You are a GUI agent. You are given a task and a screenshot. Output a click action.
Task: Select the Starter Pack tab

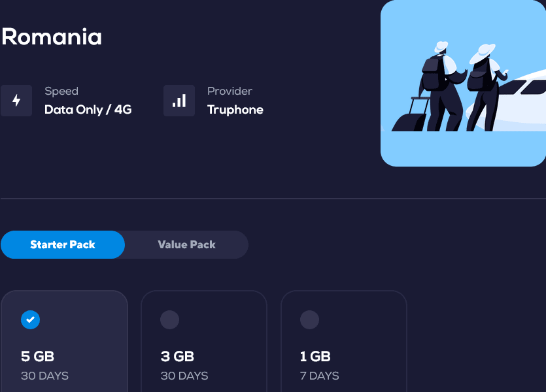[x=63, y=244]
